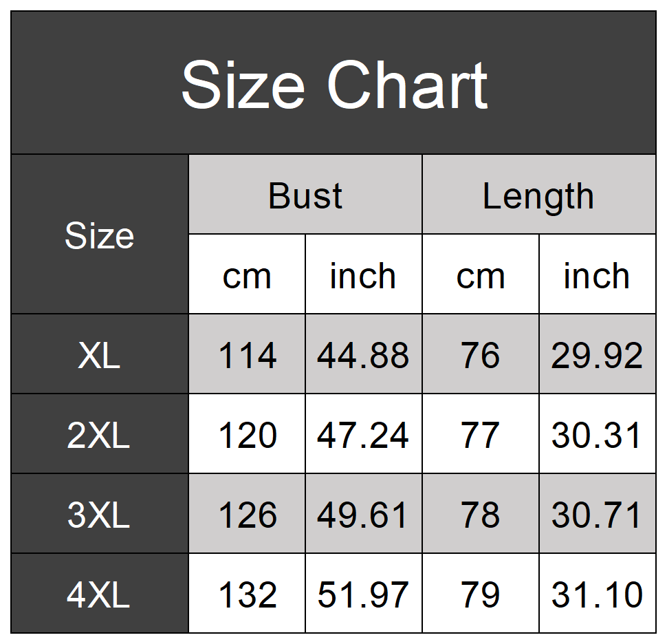667x644 pixels.
Task: Select the 29.92 length inch cell
Action: coord(597,355)
